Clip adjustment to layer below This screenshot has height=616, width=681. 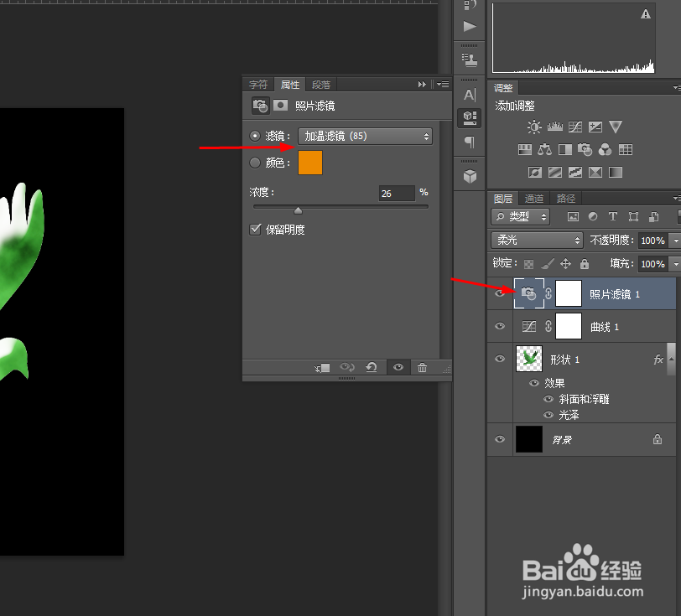click(x=322, y=368)
